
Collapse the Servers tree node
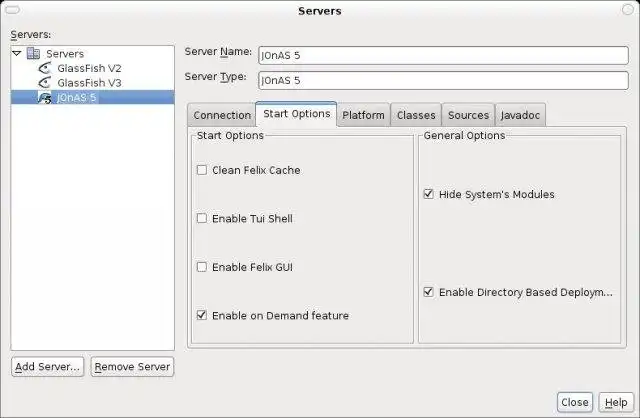tap(17, 53)
